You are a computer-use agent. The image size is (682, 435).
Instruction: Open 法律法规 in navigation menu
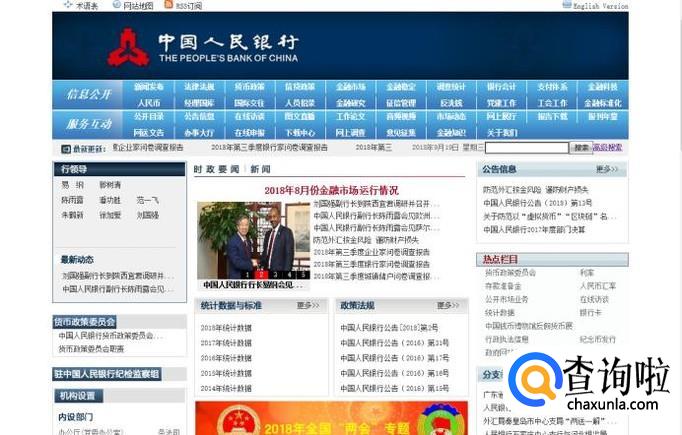click(199, 87)
